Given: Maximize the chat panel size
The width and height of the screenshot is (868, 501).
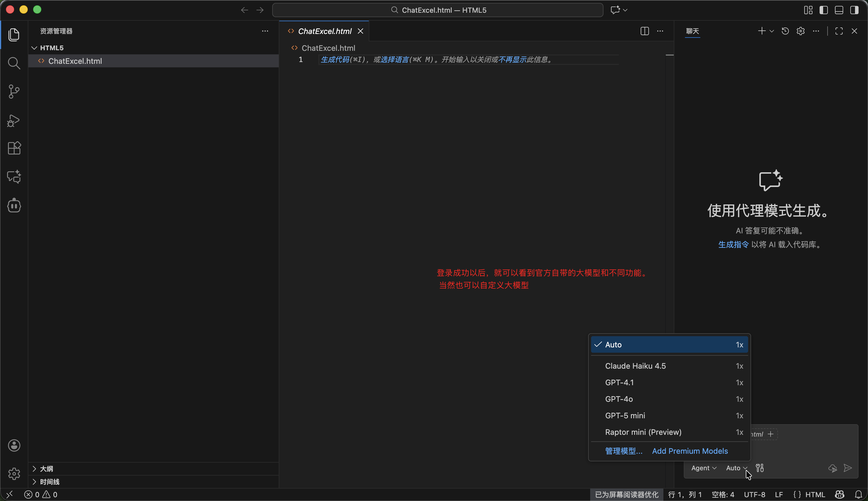Looking at the screenshot, I should (x=839, y=31).
